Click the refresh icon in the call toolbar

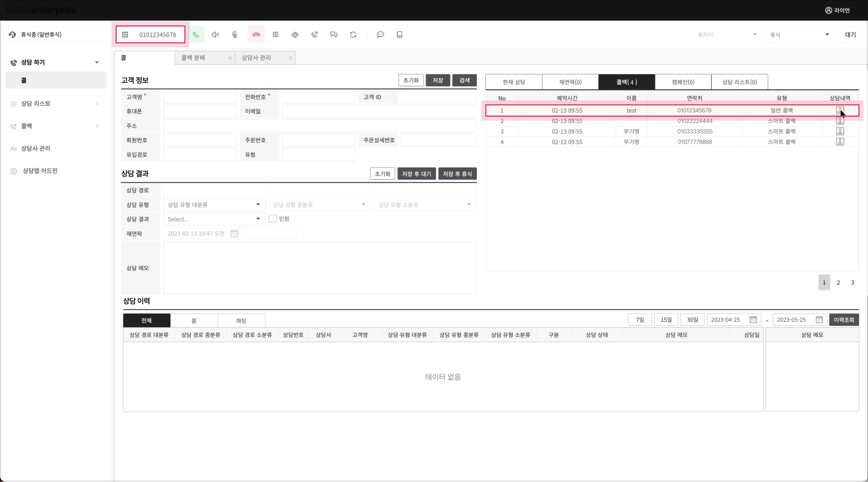(353, 35)
